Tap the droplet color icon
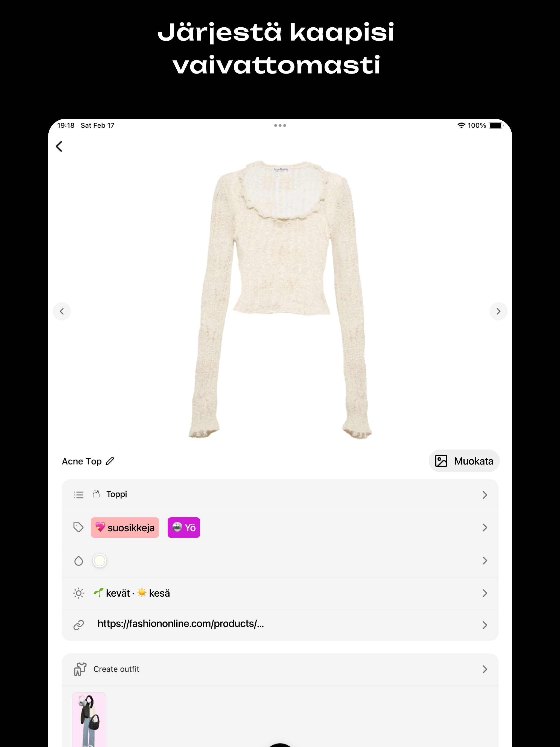 click(79, 561)
